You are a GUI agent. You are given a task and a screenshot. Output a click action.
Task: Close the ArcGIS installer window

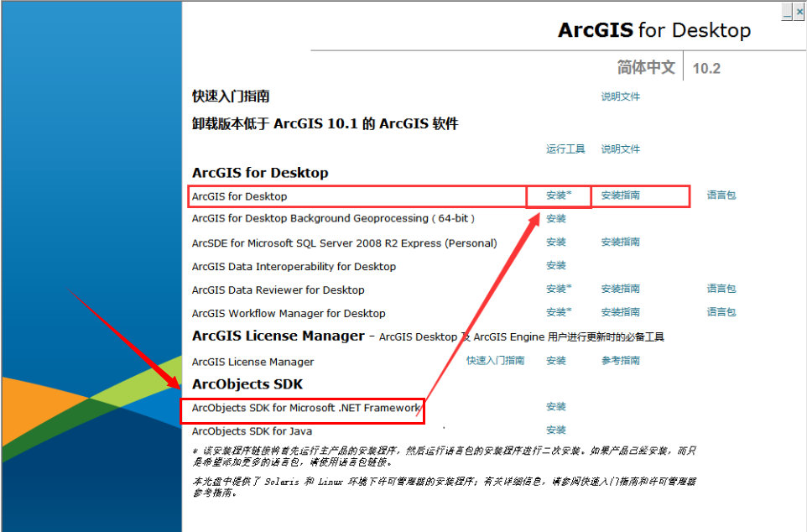point(799,12)
